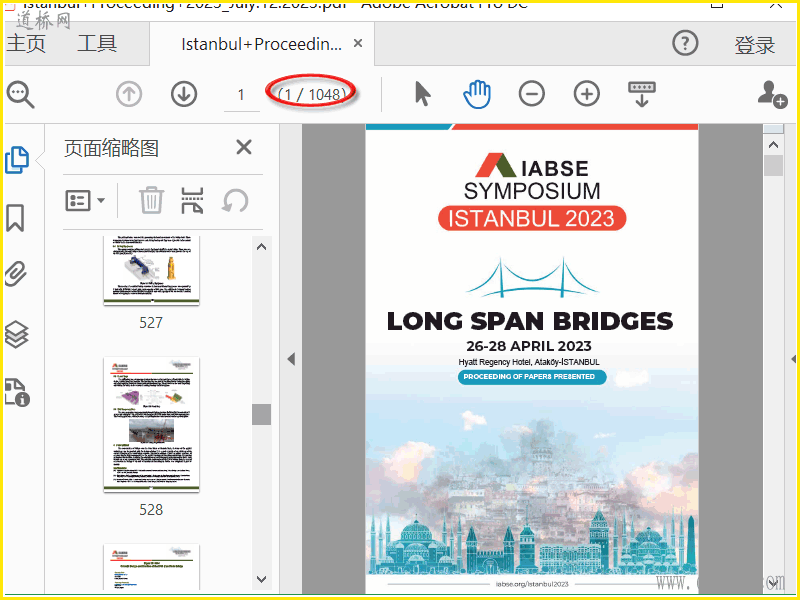Click the page break tool icon
The height and width of the screenshot is (600, 800).
192,200
